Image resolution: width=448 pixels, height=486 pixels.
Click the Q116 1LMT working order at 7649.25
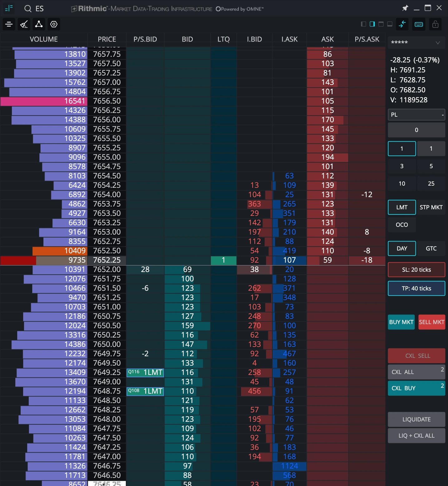145,372
